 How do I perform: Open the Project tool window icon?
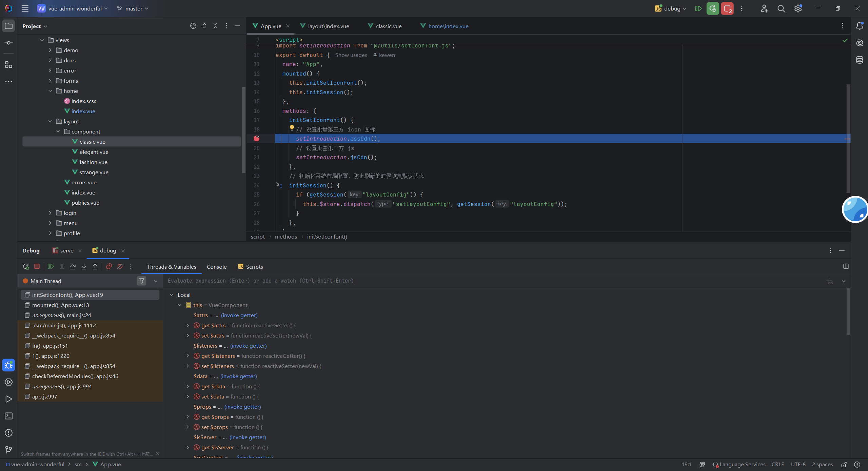8,26
